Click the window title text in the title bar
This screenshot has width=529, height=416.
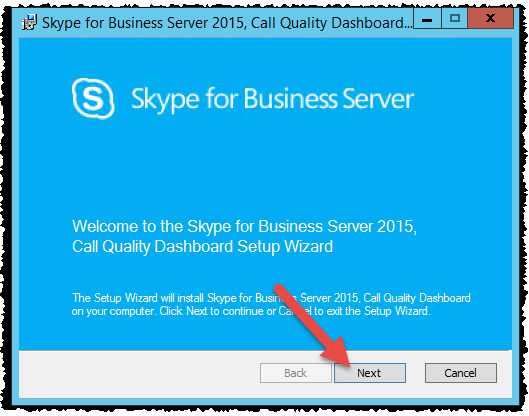click(x=227, y=23)
